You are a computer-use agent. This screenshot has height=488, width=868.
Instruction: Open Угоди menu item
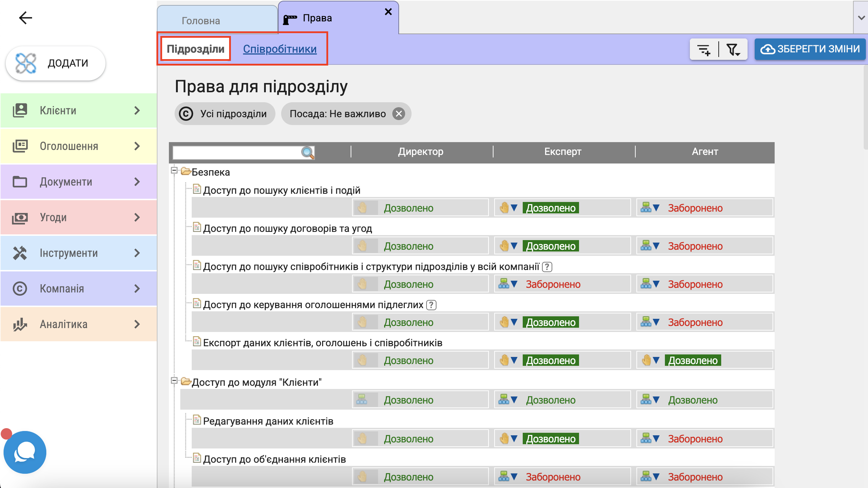[x=79, y=217]
